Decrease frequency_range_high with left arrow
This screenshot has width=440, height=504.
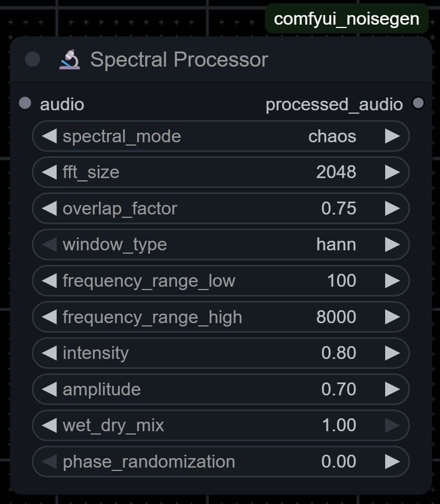click(x=49, y=317)
